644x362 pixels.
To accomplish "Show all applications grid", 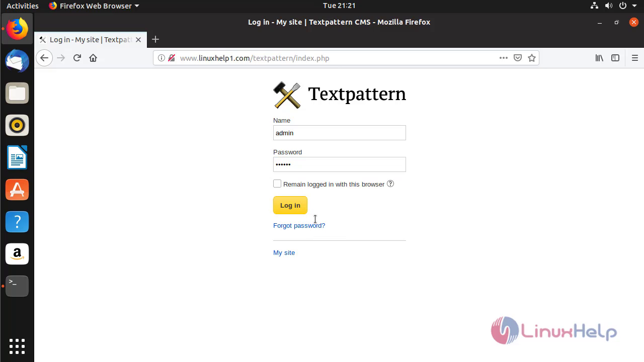I will pos(17,346).
